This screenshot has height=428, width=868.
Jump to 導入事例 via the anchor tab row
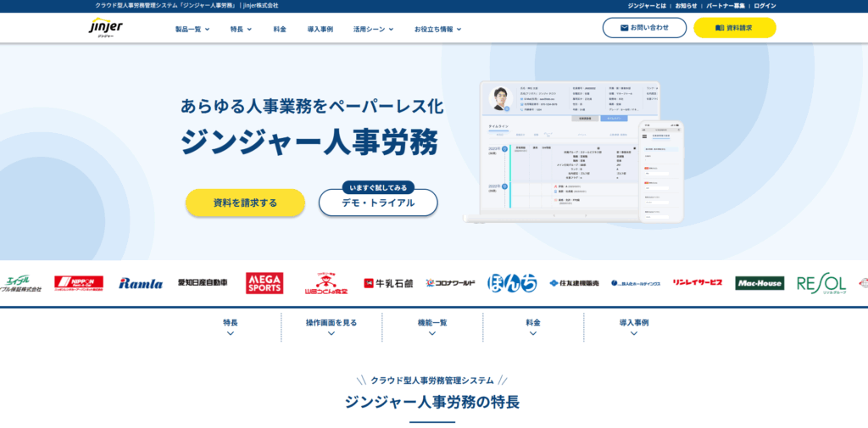click(x=634, y=326)
